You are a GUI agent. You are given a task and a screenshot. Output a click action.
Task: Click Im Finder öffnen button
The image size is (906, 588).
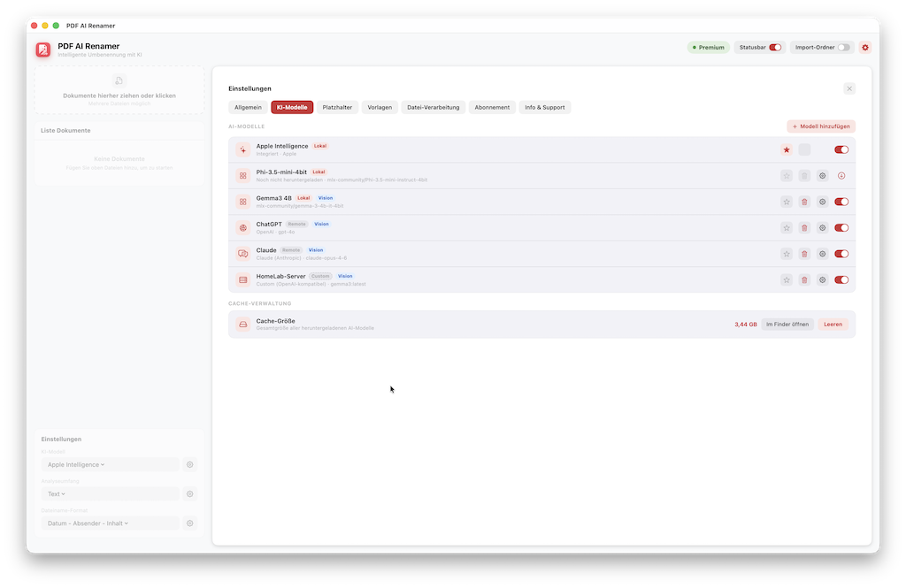coord(787,324)
